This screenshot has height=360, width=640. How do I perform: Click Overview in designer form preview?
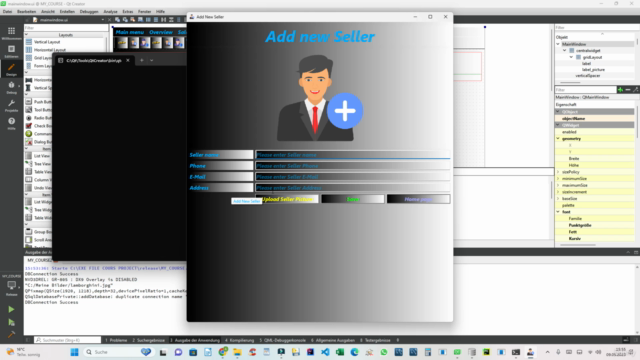[x=161, y=32]
